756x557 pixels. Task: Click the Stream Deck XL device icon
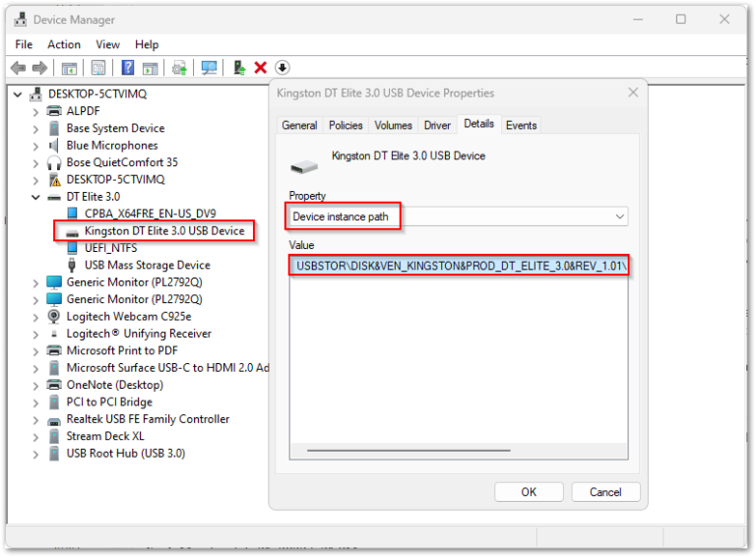(x=54, y=436)
